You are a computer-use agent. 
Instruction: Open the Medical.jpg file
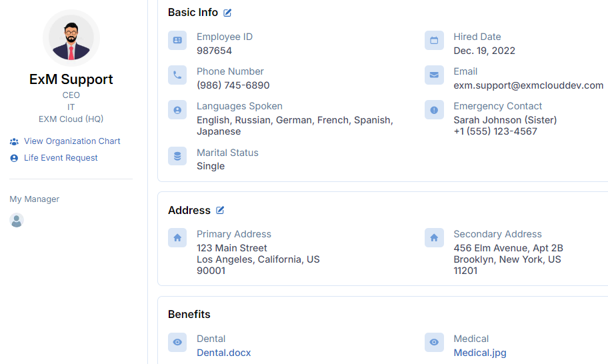480,353
